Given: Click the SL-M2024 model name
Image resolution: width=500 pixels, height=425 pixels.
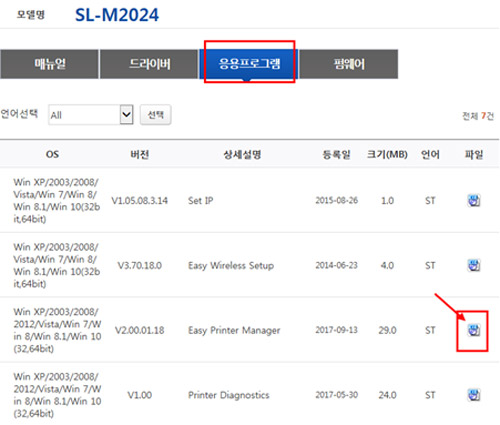Looking at the screenshot, I should coord(117,15).
